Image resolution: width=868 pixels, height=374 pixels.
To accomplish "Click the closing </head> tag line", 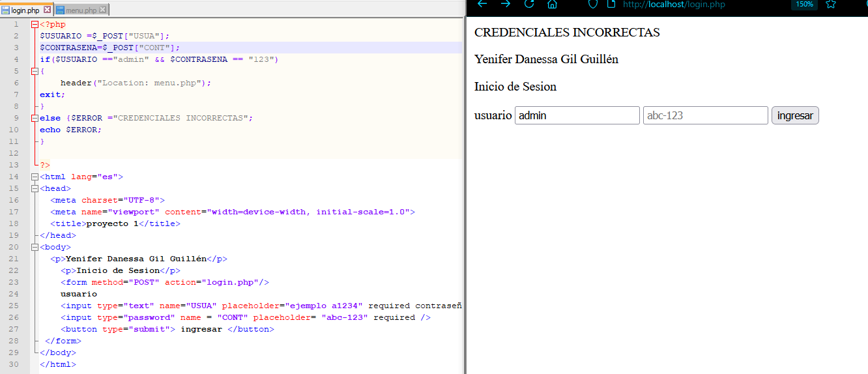I will pos(57,235).
